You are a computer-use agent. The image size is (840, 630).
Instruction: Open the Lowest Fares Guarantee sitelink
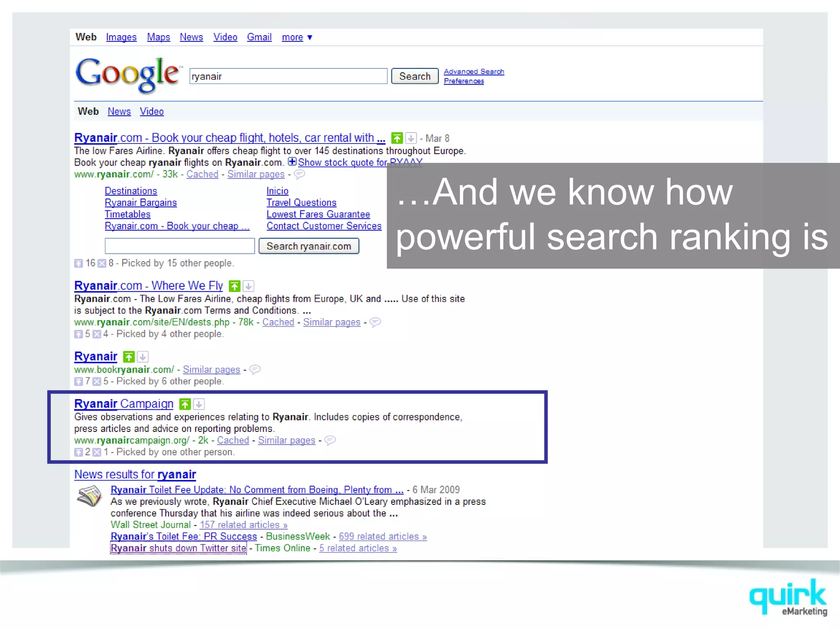point(318,215)
